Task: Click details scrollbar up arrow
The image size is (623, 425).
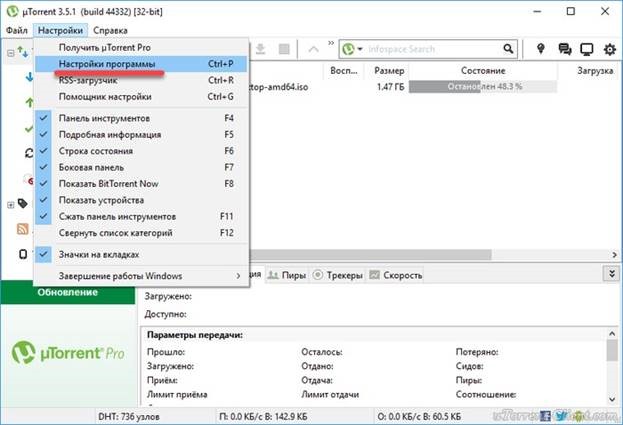Action: point(612,334)
